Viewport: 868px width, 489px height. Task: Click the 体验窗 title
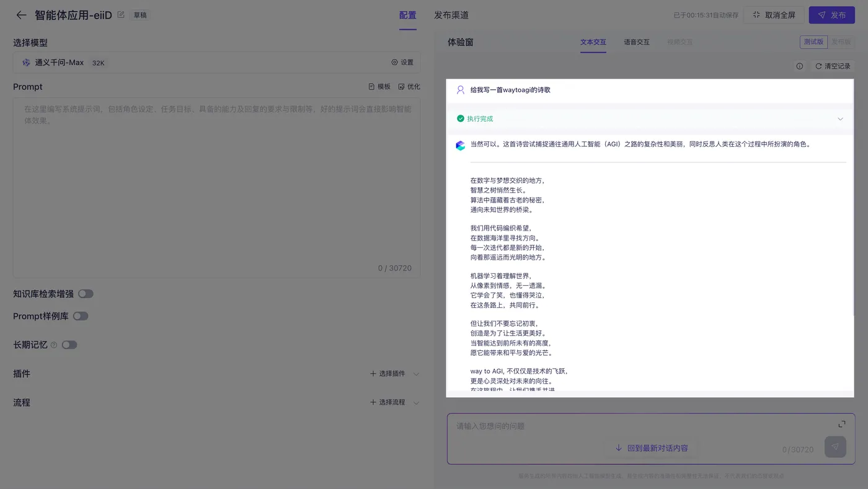pos(461,42)
